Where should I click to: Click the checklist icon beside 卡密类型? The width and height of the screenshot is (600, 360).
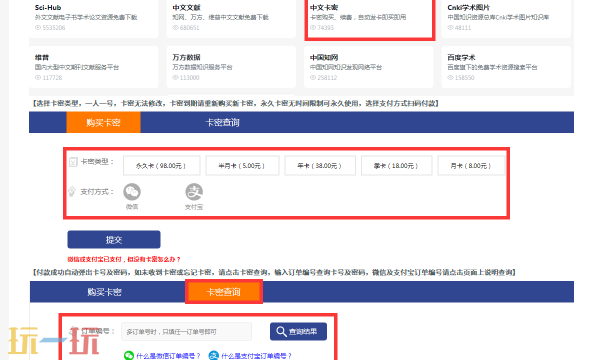point(73,162)
